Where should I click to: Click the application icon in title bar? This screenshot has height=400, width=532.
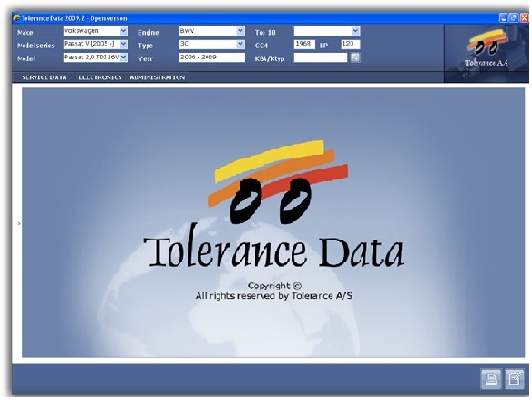coord(16,18)
